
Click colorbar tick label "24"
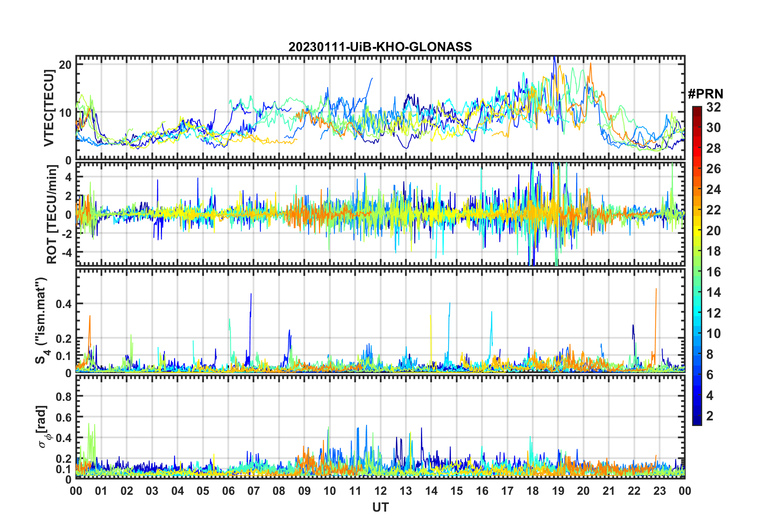click(x=713, y=190)
